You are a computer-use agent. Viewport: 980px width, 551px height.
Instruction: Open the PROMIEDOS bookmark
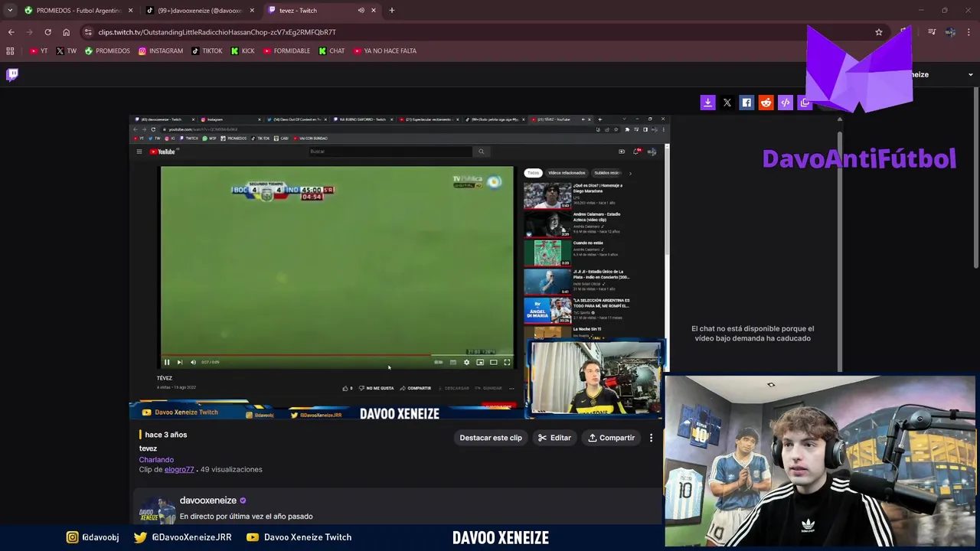click(107, 51)
